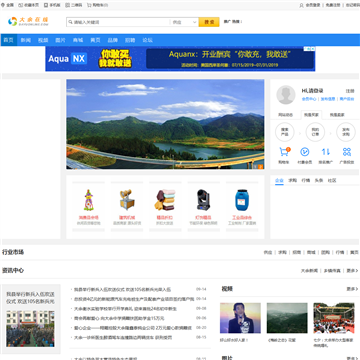Viewport: 360px width, 360px height.
Task: Open the location pin selector in top bar
Action: pos(3,5)
